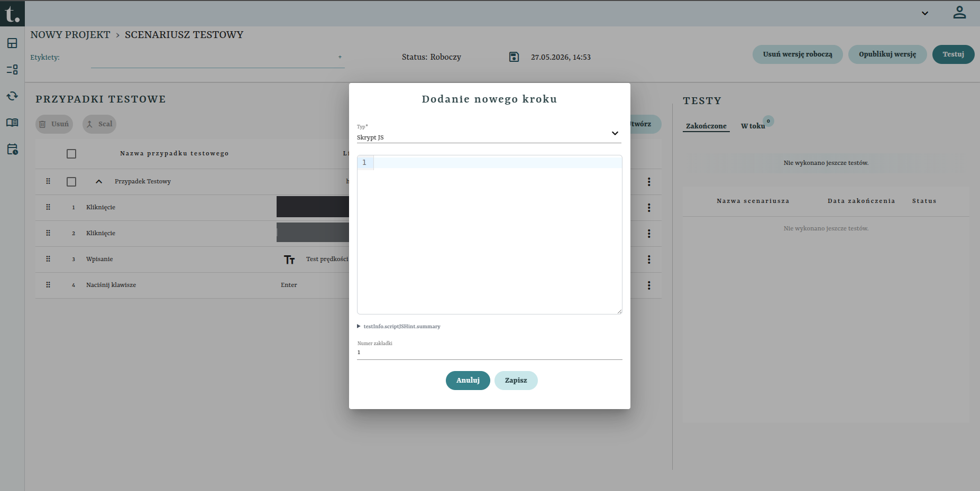The width and height of the screenshot is (980, 491).
Task: Click the plus icon in Etykiety field
Action: [x=340, y=57]
